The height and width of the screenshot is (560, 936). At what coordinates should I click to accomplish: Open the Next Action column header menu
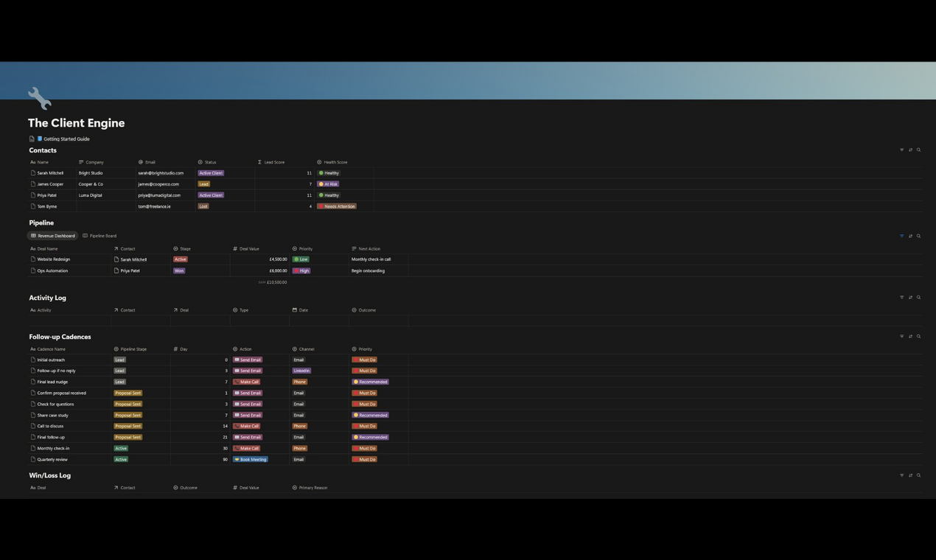366,249
